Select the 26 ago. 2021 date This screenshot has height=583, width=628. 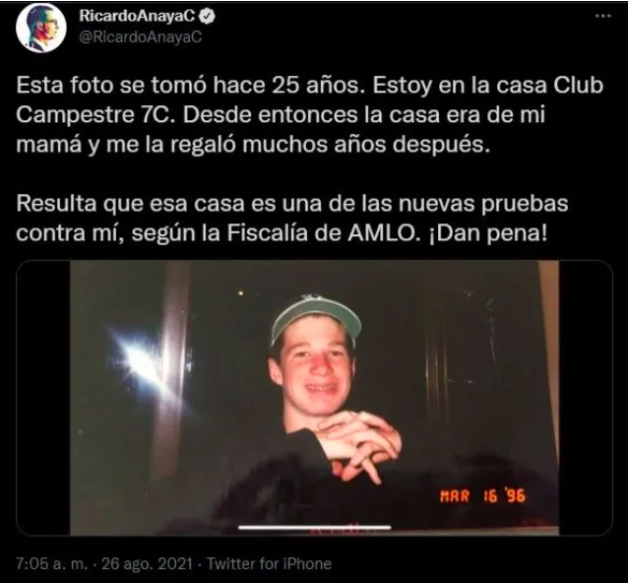(147, 564)
